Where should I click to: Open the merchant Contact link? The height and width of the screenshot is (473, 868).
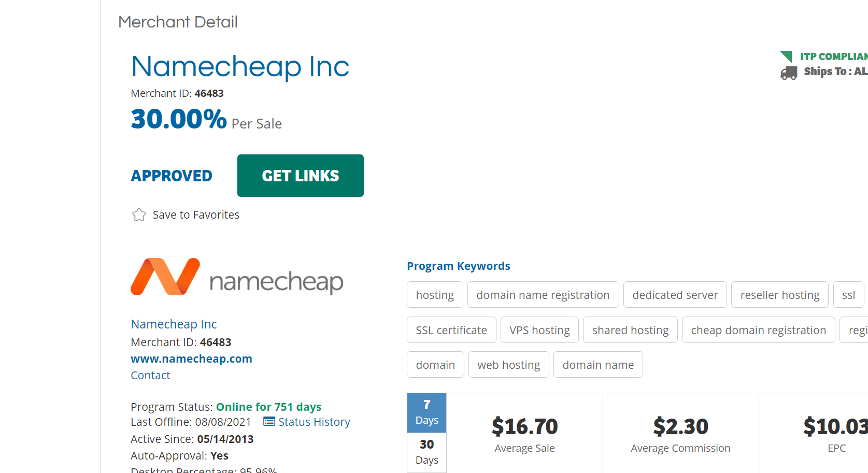coord(150,375)
